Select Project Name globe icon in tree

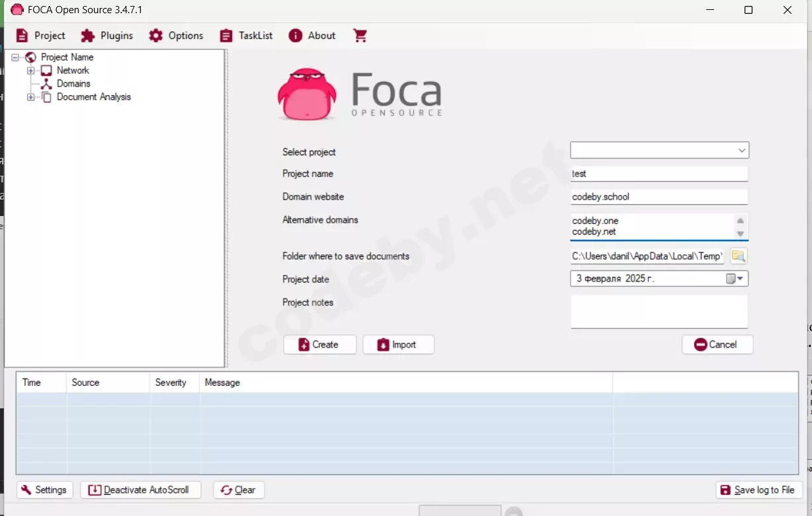coord(30,57)
